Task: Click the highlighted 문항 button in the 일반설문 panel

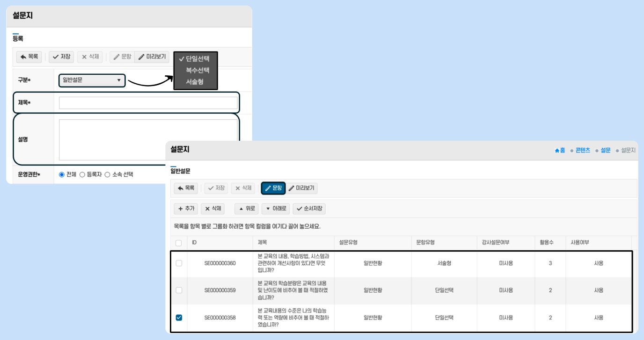Action: point(273,188)
